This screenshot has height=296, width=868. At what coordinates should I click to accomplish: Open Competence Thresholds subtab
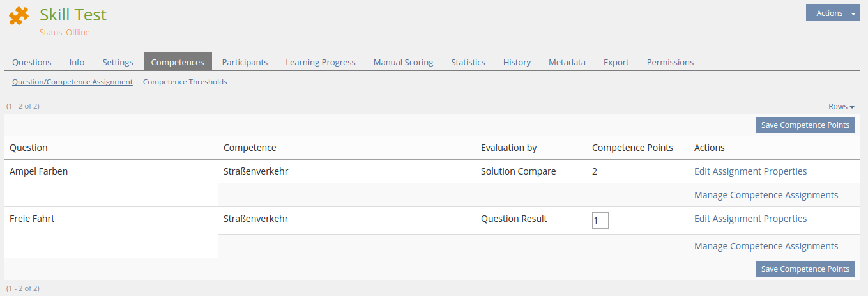185,82
